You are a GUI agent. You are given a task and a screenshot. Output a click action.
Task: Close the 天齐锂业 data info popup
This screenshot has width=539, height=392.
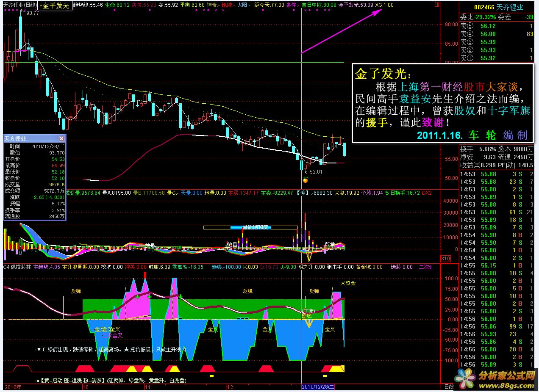point(61,138)
